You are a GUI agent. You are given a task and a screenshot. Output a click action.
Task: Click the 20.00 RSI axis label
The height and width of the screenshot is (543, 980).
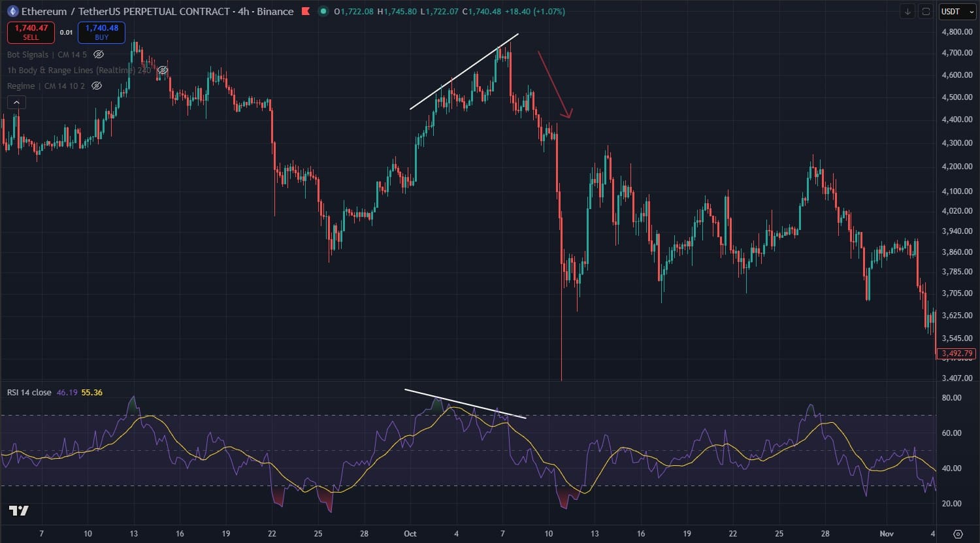click(x=952, y=503)
